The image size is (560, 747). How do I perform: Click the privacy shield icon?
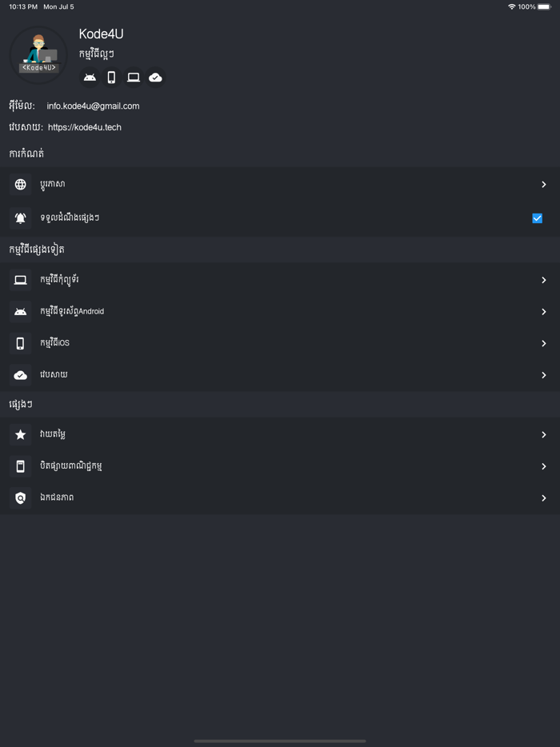21,497
